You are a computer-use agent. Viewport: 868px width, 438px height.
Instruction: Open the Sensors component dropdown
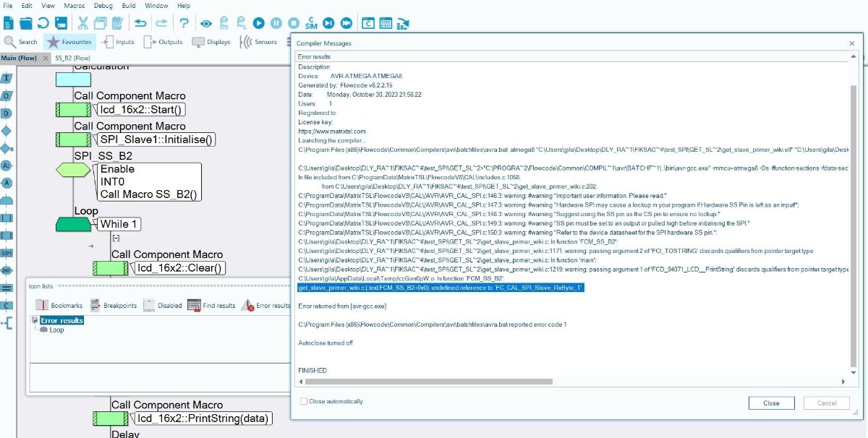click(x=258, y=42)
